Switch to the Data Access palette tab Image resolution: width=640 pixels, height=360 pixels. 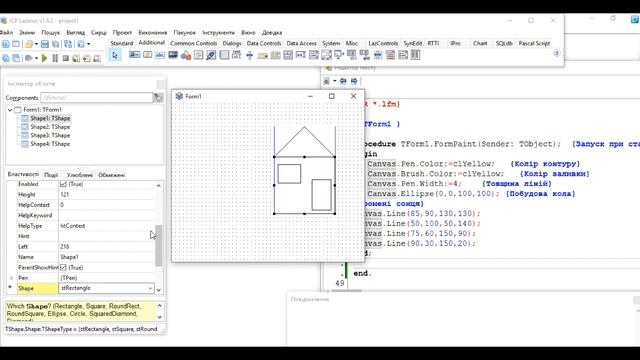tap(301, 43)
